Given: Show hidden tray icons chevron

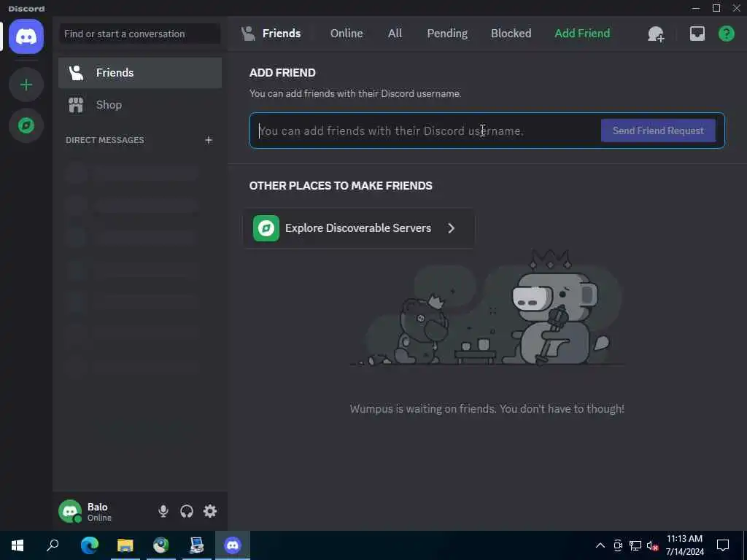Looking at the screenshot, I should pos(600,545).
